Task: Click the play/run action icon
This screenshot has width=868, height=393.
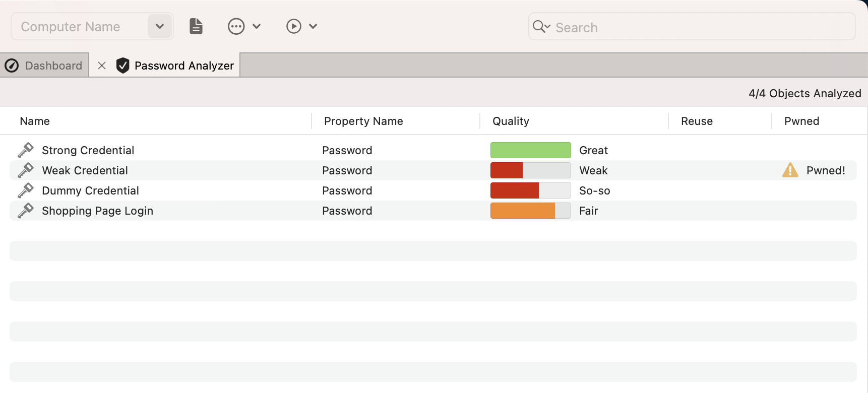Action: tap(294, 26)
